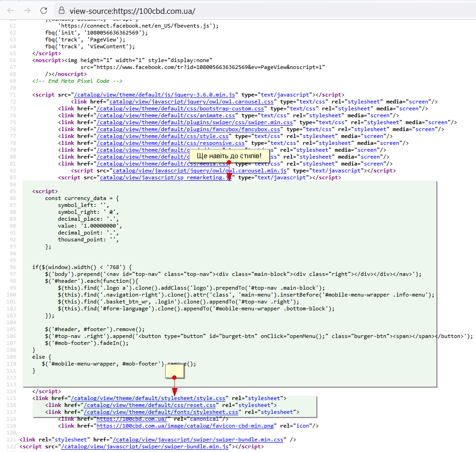Click the browser back arrow
476x452 pixels.
[11, 11]
